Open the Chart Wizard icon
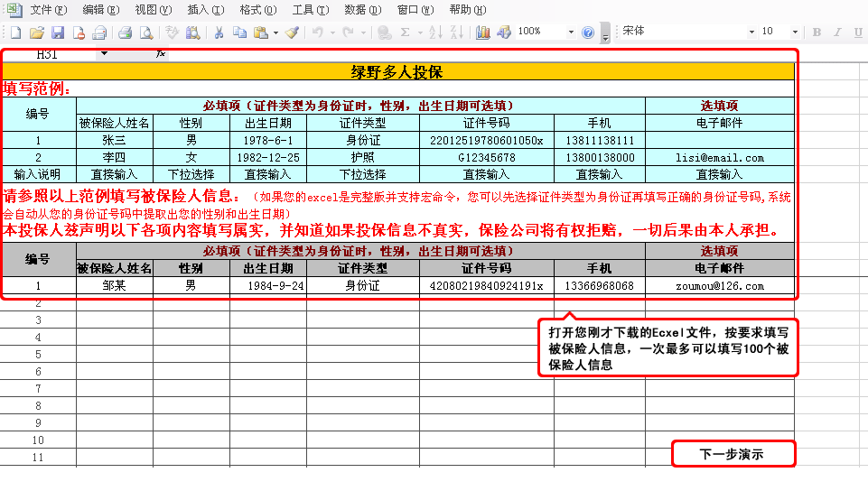This screenshot has width=868, height=491. pyautogui.click(x=483, y=32)
